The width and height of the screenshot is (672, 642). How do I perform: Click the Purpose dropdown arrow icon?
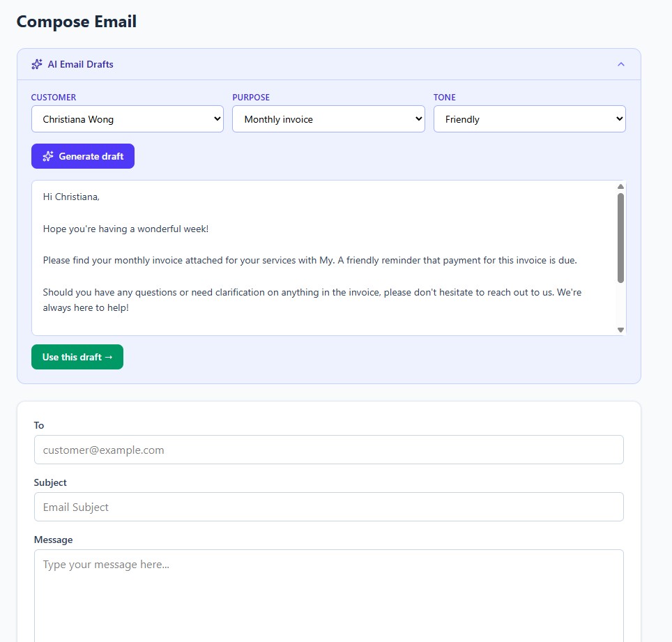[x=418, y=119]
